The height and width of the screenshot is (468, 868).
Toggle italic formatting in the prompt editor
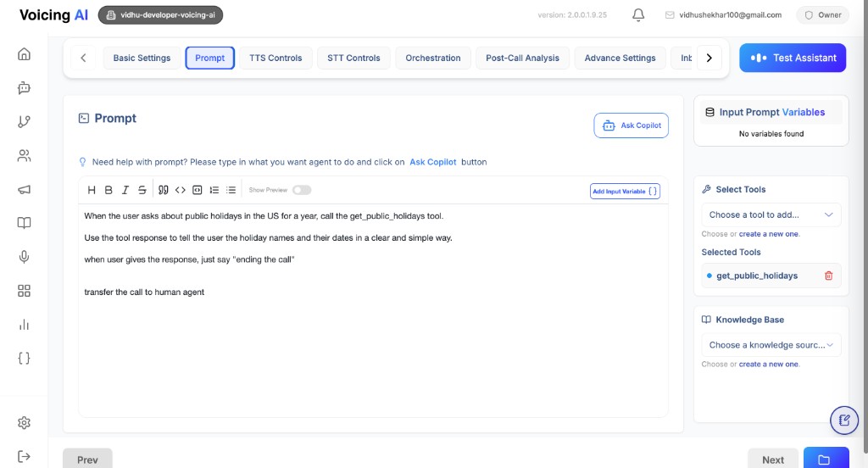pyautogui.click(x=125, y=190)
